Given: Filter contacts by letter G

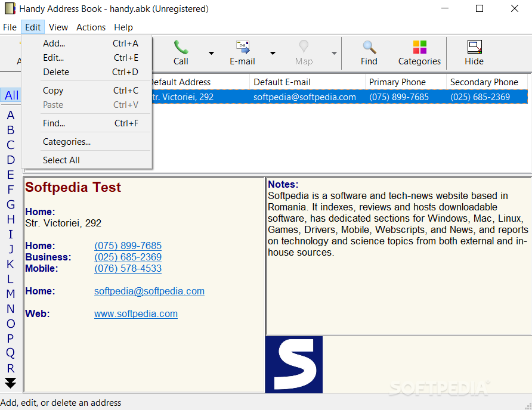Looking at the screenshot, I should [11, 204].
